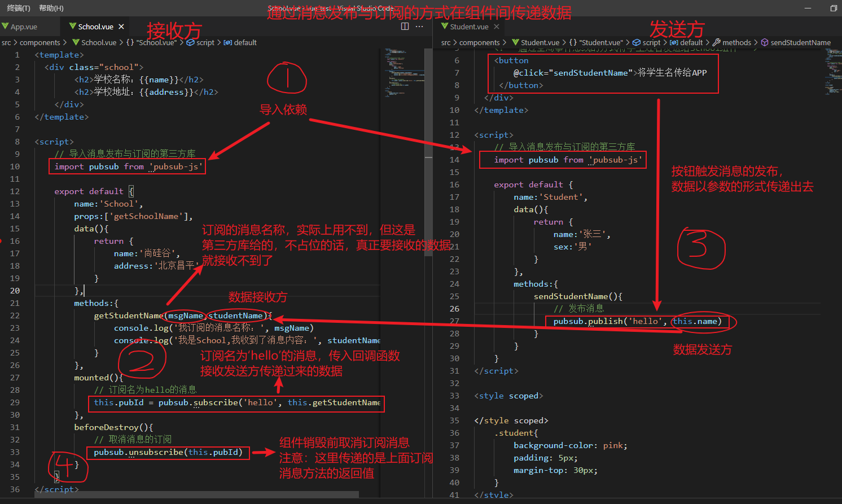Open the {} "School.vue" breadcrumb
842x504 pixels.
pos(151,42)
